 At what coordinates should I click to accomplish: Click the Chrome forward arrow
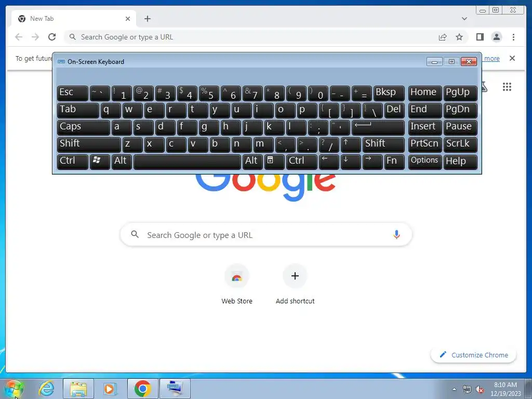pos(35,37)
